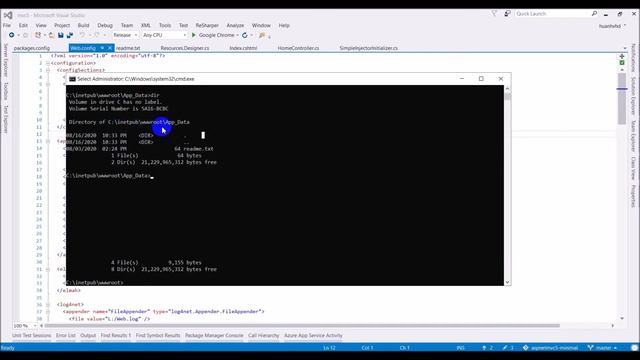Open the ReSharper menu

point(207,25)
